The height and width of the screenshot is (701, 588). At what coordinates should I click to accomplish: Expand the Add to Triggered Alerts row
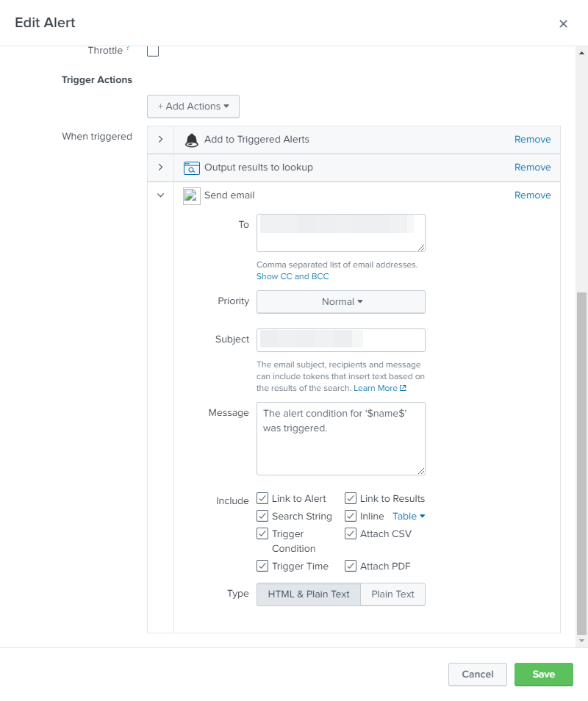pyautogui.click(x=160, y=140)
